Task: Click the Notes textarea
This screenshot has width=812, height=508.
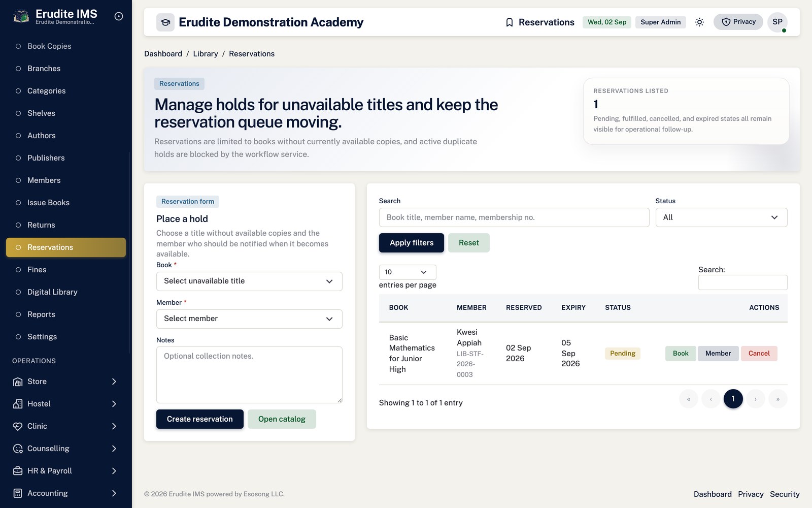Action: point(249,375)
